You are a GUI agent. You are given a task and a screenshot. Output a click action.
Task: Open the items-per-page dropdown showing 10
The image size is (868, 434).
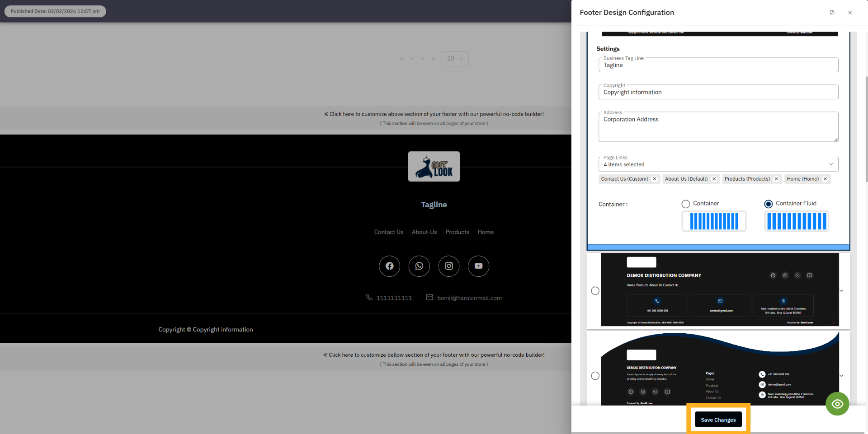455,58
